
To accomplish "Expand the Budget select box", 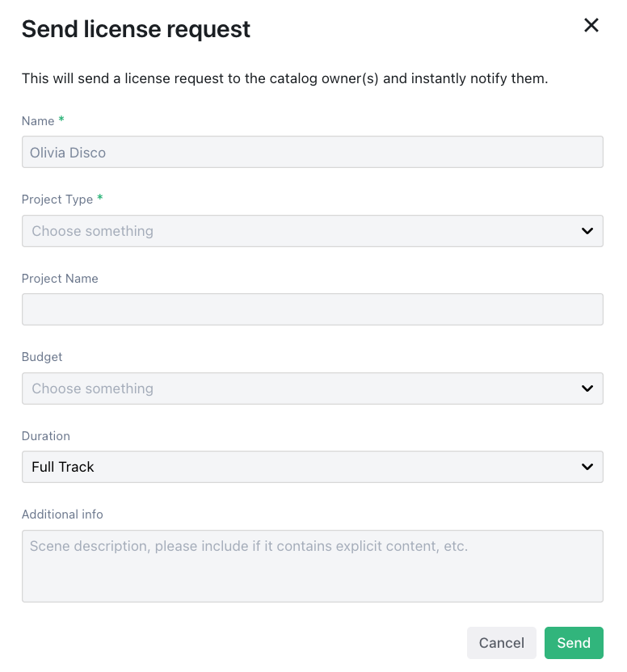I will (x=312, y=388).
